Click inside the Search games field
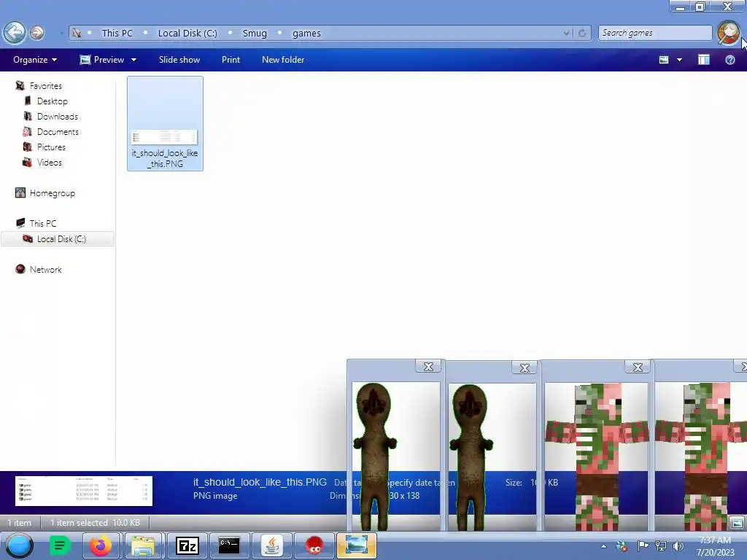 [x=655, y=33]
